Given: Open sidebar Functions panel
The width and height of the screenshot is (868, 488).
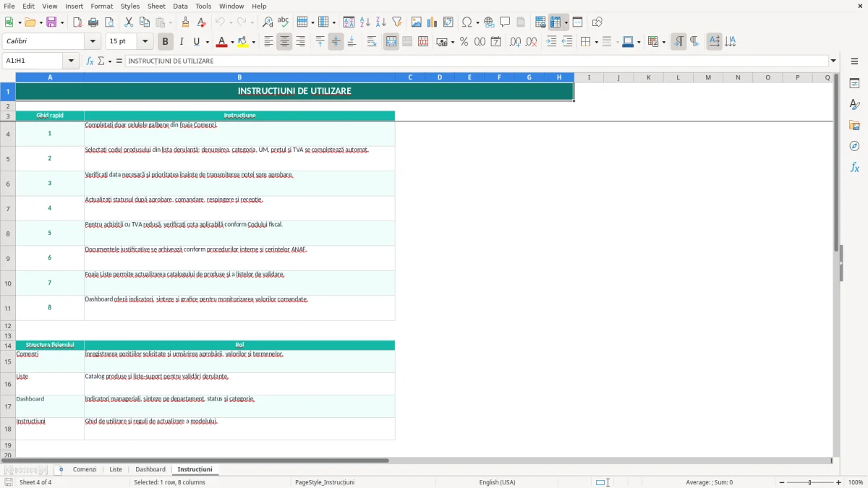Looking at the screenshot, I should coord(854,167).
